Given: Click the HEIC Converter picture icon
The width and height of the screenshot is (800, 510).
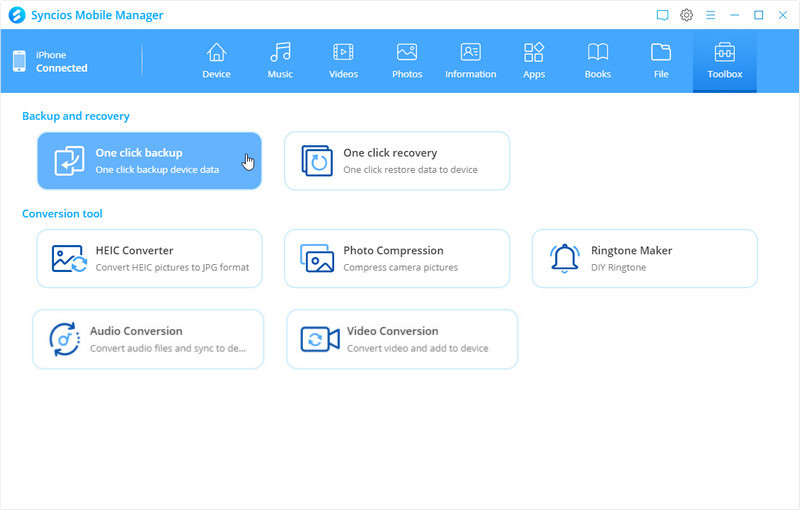Looking at the screenshot, I should click(69, 259).
